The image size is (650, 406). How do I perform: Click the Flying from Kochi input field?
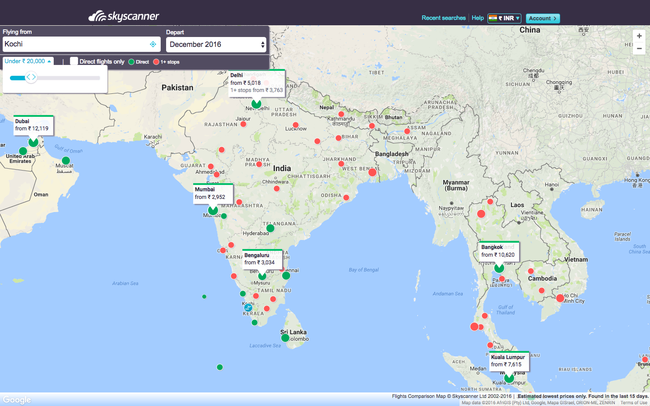(81, 44)
